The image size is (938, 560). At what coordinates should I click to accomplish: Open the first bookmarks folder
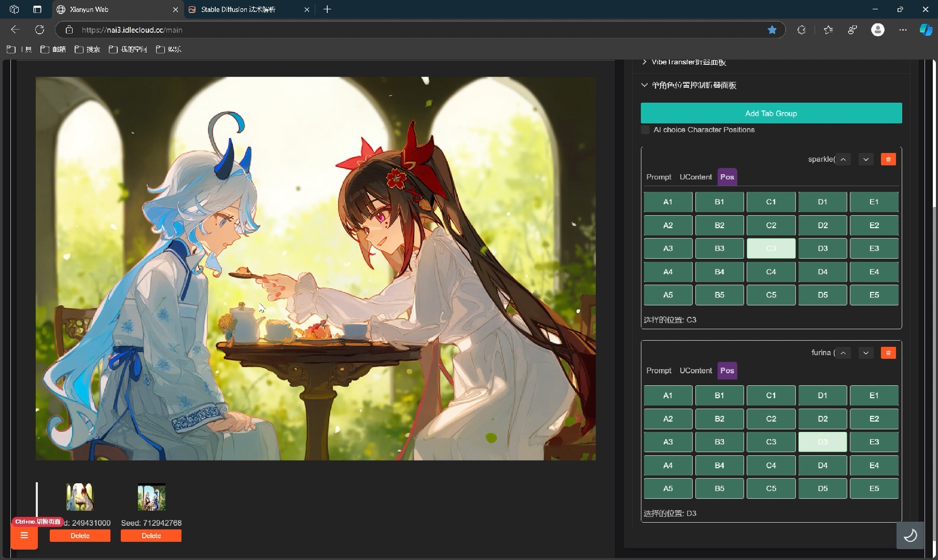click(19, 49)
